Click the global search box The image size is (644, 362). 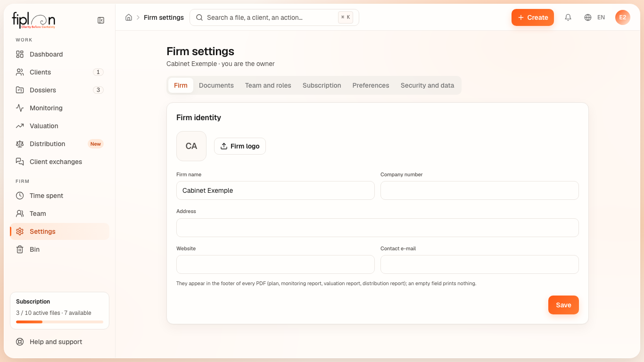pos(274,17)
